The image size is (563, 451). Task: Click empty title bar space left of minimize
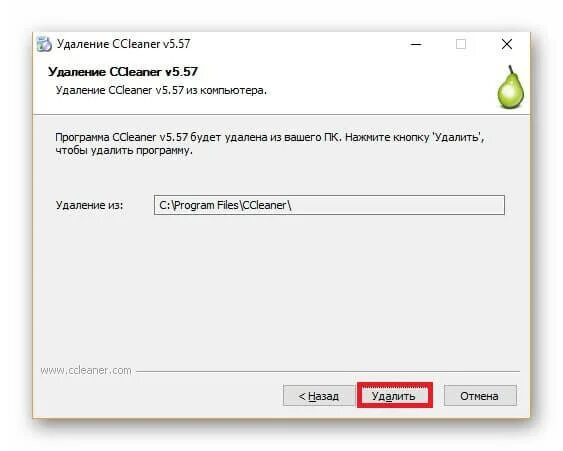(298, 44)
